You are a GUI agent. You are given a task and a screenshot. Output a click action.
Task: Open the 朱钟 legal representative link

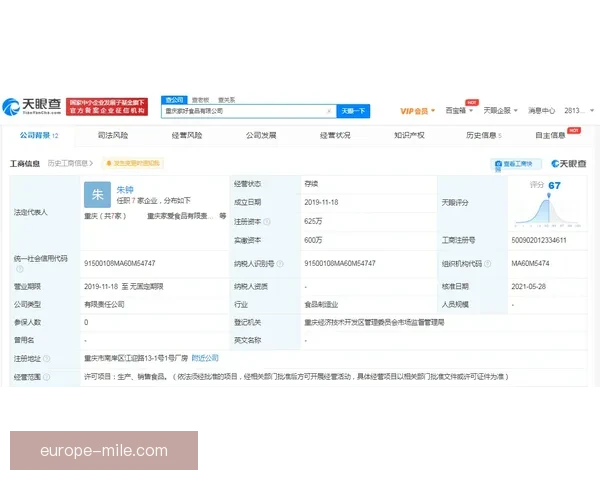click(x=125, y=190)
